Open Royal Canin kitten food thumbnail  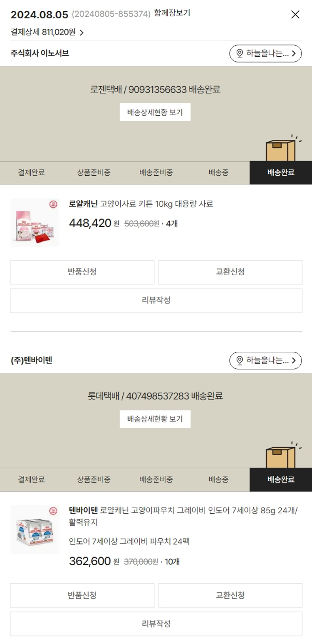[x=35, y=223]
